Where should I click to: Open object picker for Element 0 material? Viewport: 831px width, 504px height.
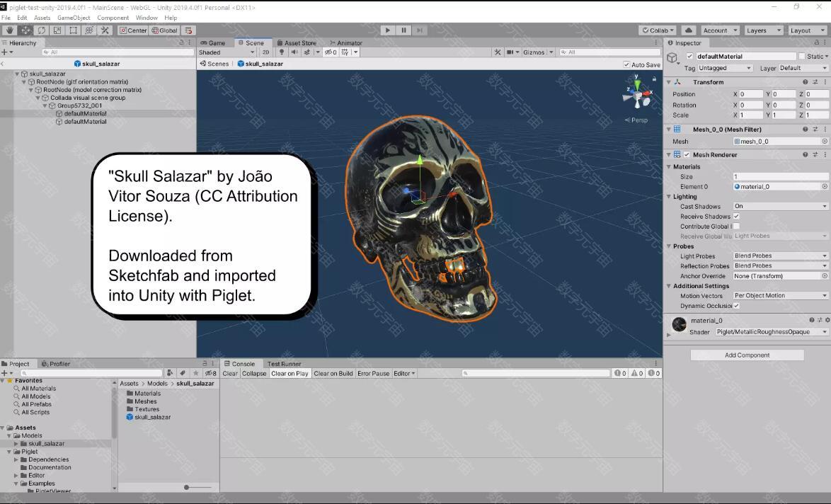pos(825,187)
